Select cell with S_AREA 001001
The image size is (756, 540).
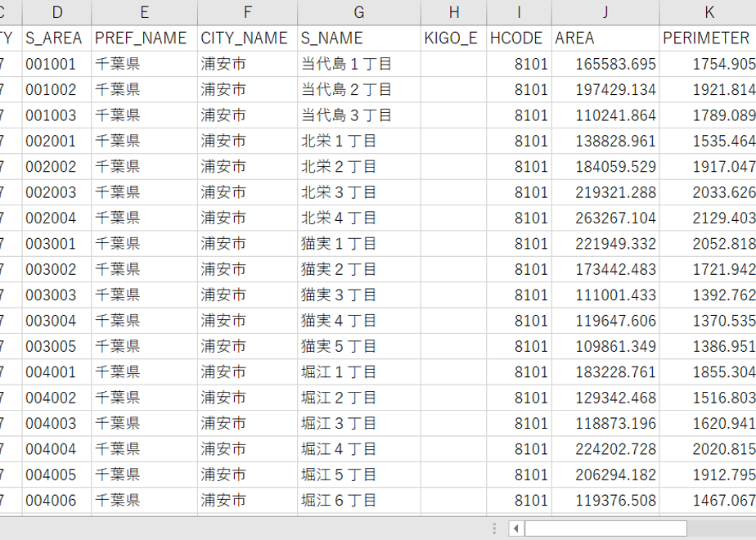point(57,64)
